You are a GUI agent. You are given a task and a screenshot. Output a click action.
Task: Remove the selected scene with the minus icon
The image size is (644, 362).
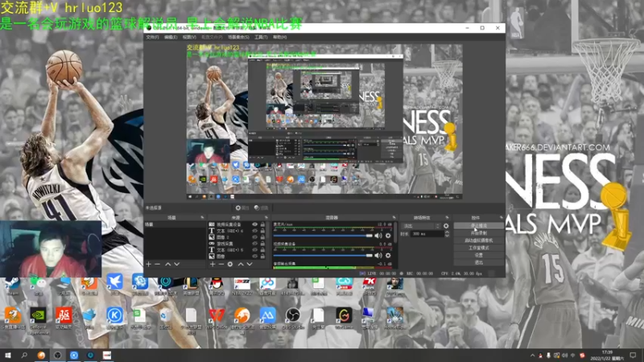click(x=158, y=265)
